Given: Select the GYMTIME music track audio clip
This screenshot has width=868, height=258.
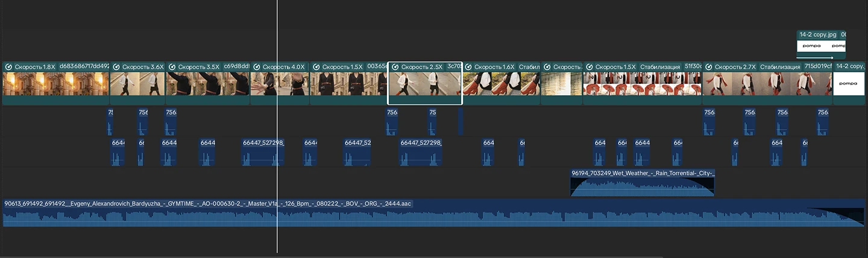Looking at the screenshot, I should (x=433, y=213).
